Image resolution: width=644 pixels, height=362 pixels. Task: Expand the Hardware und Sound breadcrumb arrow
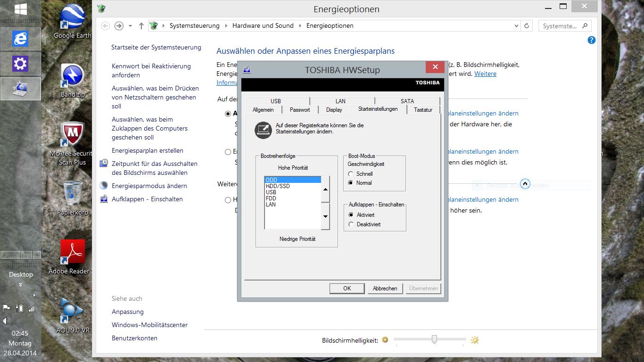(x=300, y=26)
